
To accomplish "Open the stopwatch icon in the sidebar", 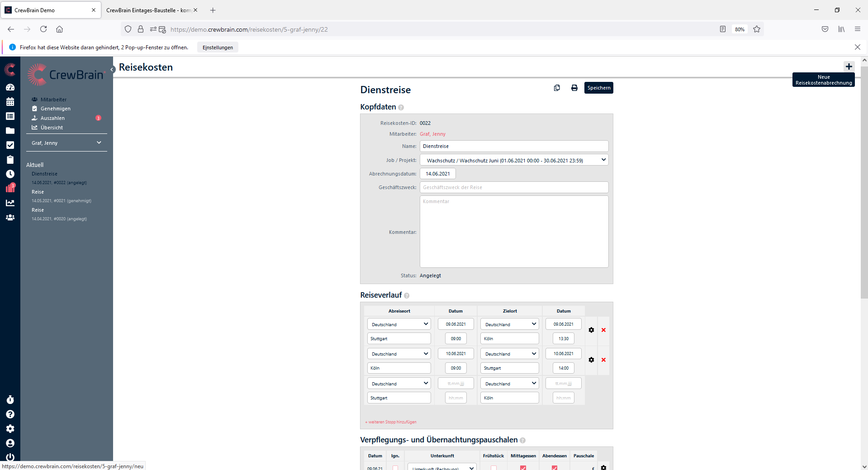I will (10, 400).
